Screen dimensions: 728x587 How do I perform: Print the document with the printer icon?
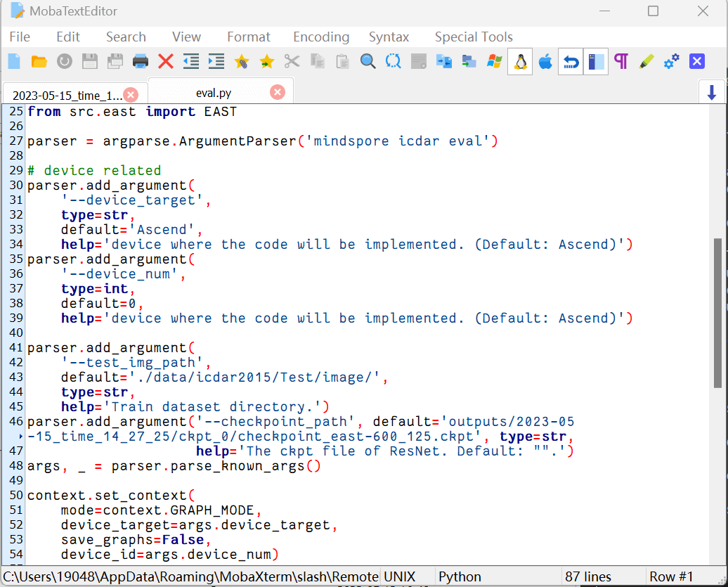pyautogui.click(x=141, y=61)
